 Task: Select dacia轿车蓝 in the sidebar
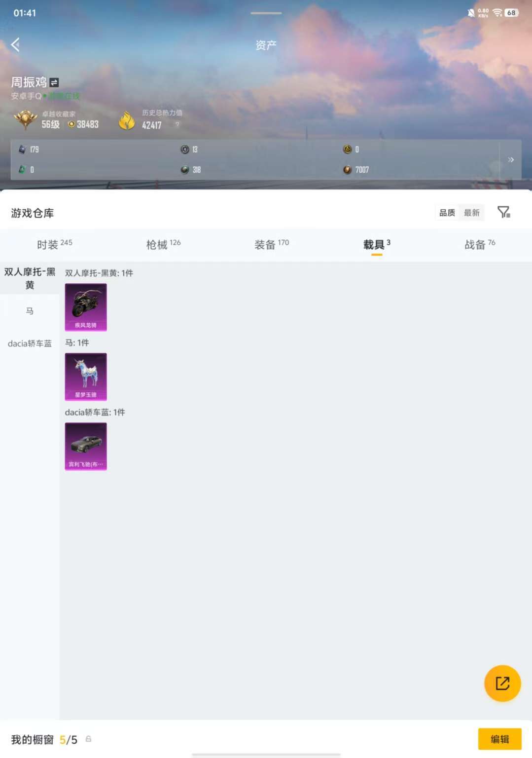[30, 343]
